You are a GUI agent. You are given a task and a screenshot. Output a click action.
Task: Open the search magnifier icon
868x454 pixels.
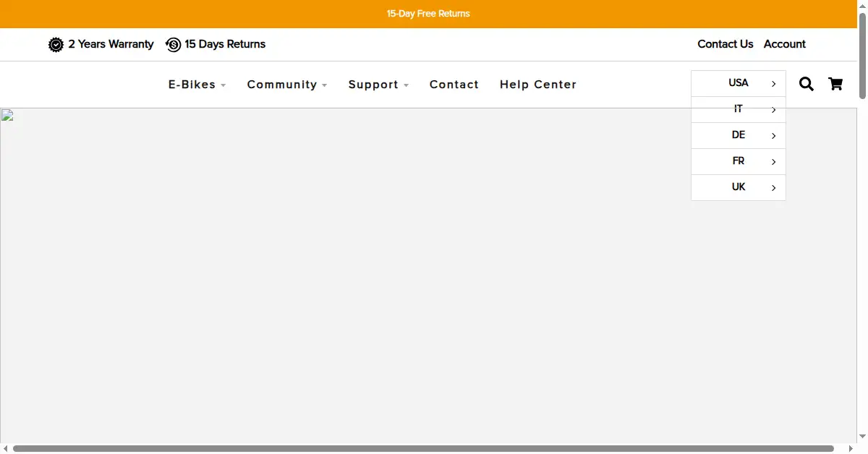[807, 84]
